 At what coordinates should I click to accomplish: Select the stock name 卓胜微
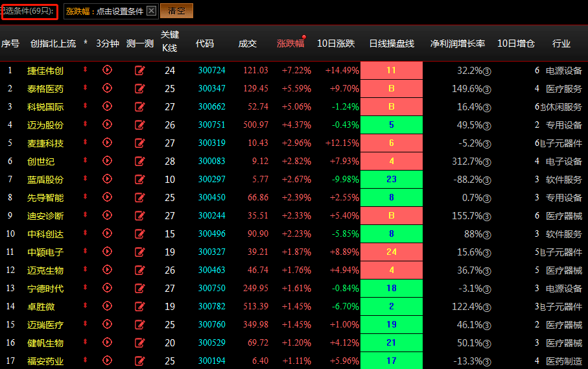click(x=41, y=307)
